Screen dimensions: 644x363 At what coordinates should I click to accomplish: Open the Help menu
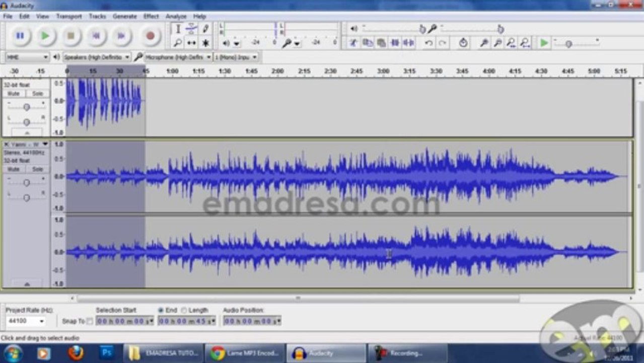click(200, 16)
